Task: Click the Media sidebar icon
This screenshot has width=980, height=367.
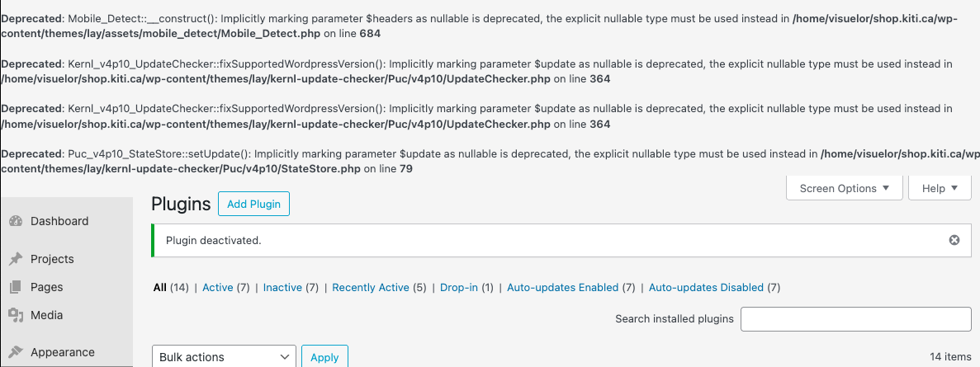Action: click(16, 315)
